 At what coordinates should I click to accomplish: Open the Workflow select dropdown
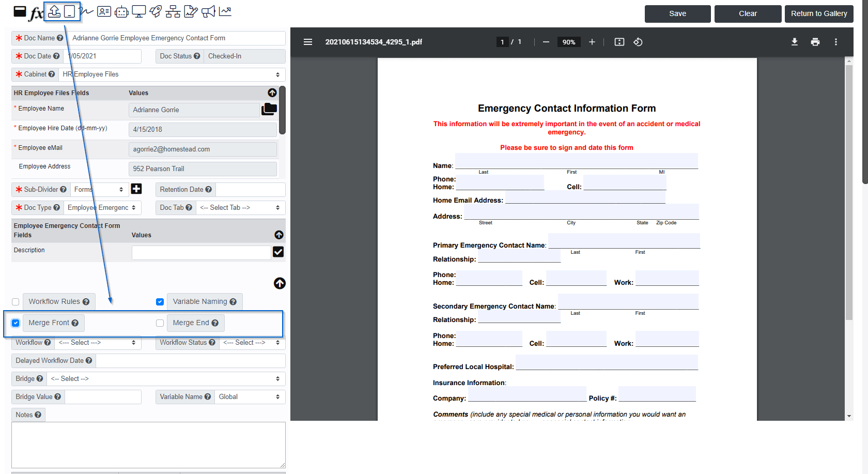click(x=98, y=343)
